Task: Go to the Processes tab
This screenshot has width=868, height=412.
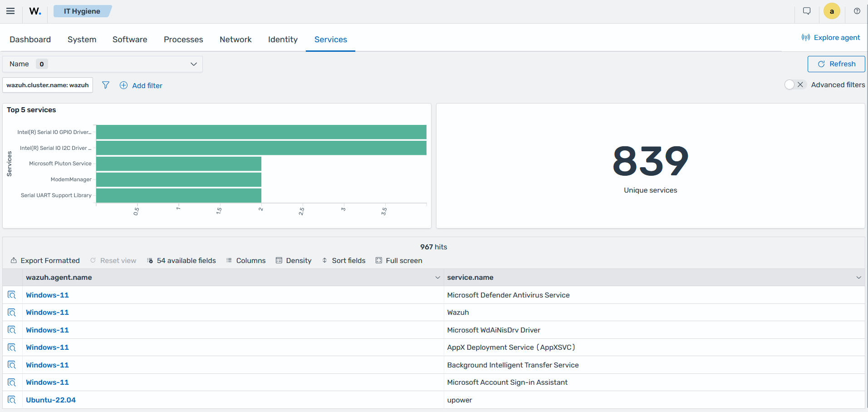Action: pos(183,40)
